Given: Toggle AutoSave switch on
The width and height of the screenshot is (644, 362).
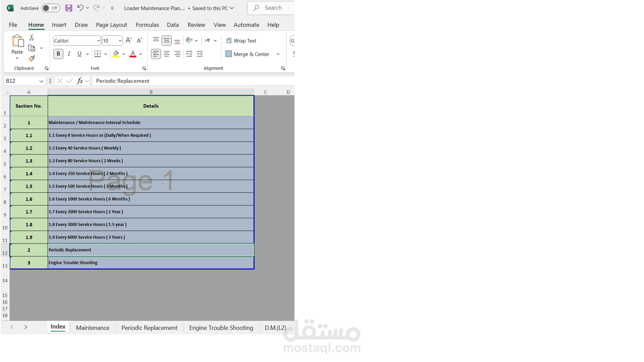Looking at the screenshot, I should coord(51,8).
